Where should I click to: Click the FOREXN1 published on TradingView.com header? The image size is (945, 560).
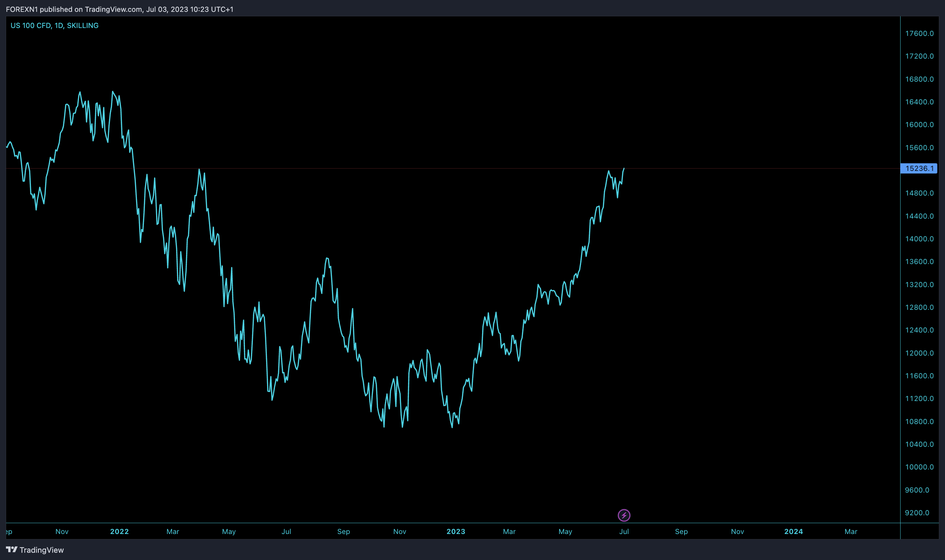pos(120,9)
